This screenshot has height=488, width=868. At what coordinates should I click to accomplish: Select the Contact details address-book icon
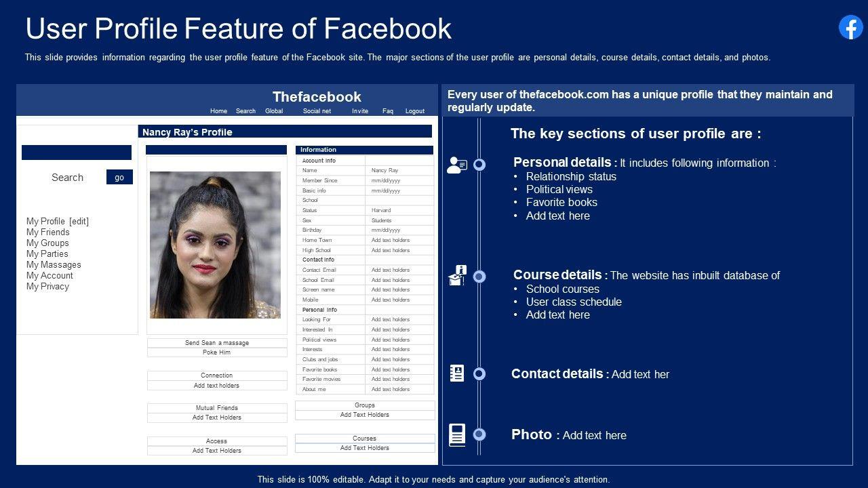(457, 373)
